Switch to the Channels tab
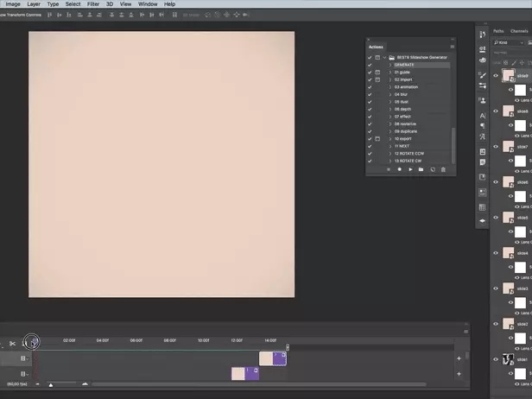532x399 pixels. tap(519, 31)
